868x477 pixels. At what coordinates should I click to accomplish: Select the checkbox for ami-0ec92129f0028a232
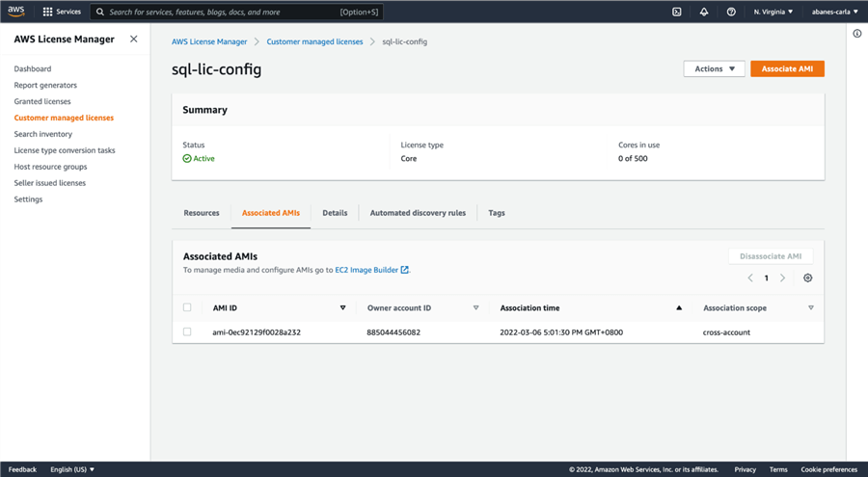pyautogui.click(x=187, y=331)
